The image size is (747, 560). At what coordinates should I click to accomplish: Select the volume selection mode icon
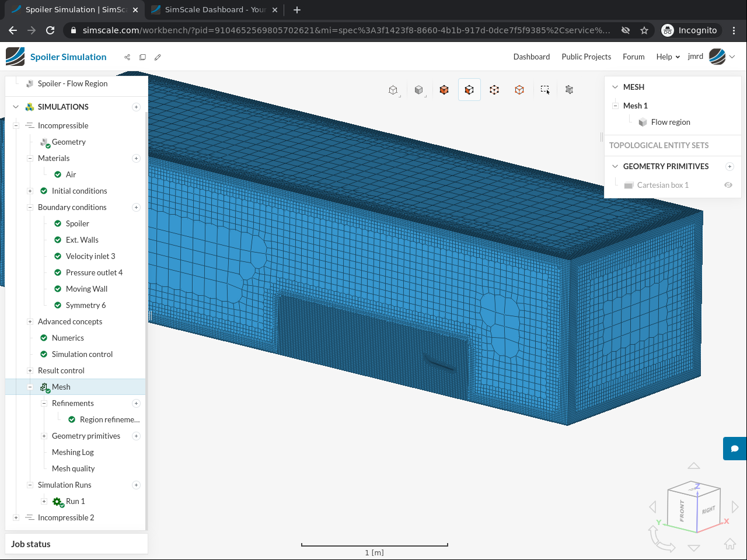[x=444, y=90]
